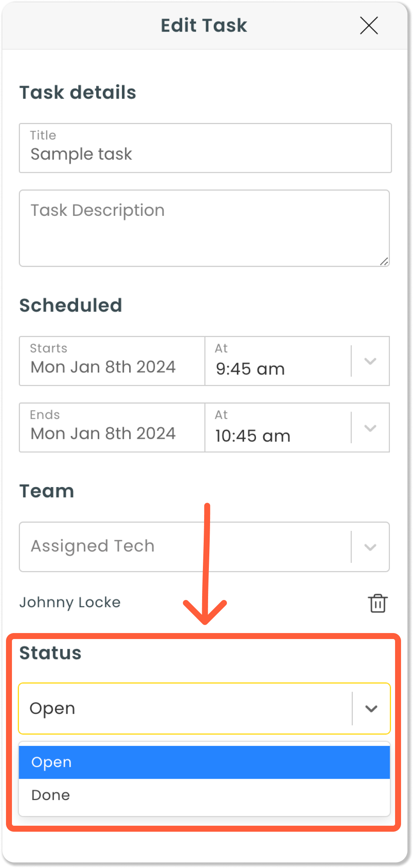Select Johnny Locke team member

(x=70, y=603)
